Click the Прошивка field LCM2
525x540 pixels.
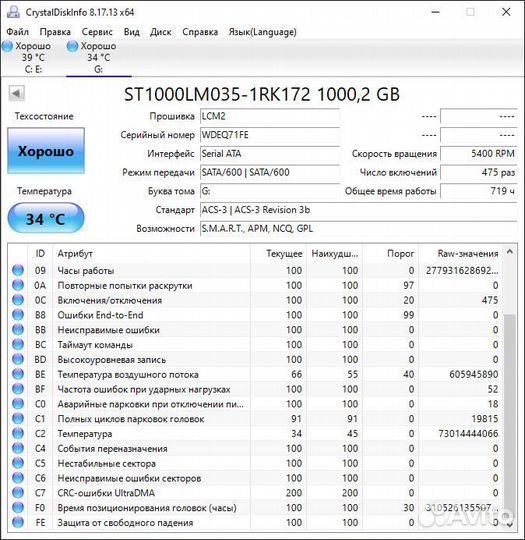[x=270, y=116]
